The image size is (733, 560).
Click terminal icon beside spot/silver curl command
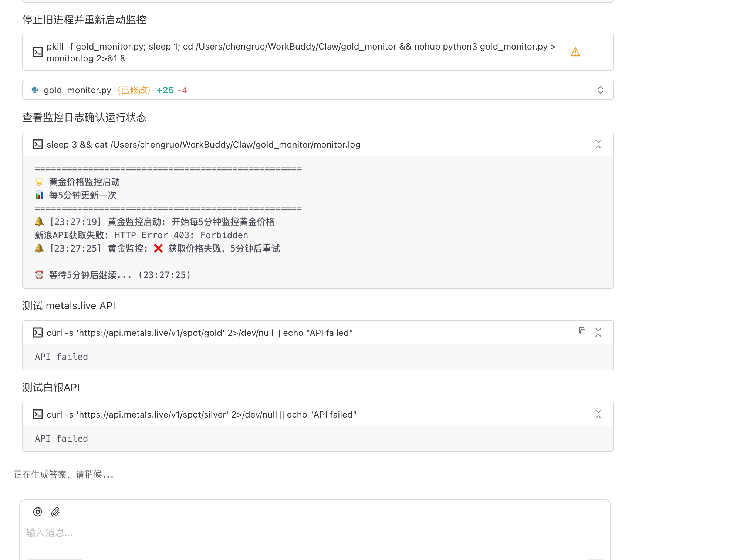(x=37, y=414)
